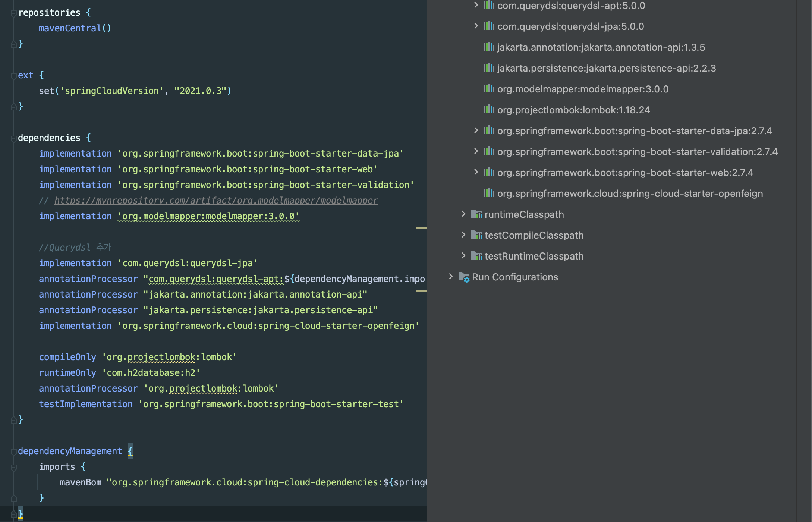Fold the repositories block via gutter marker
Viewport: 812px width, 522px height.
tap(13, 13)
